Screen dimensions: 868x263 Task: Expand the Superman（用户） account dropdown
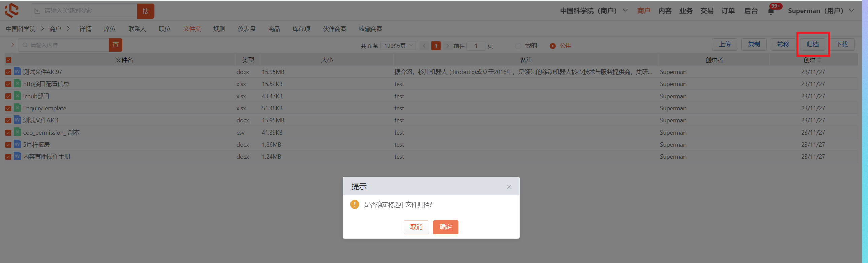point(851,10)
